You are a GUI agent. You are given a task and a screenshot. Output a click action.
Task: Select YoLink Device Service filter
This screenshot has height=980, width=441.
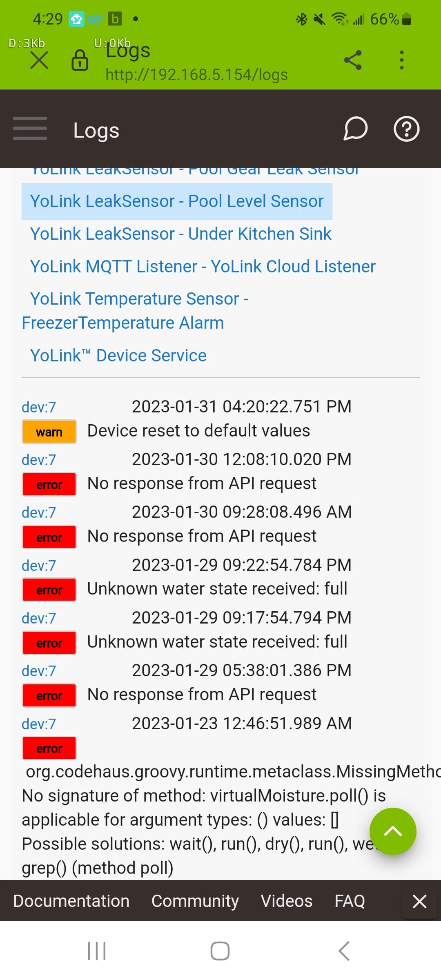(118, 356)
